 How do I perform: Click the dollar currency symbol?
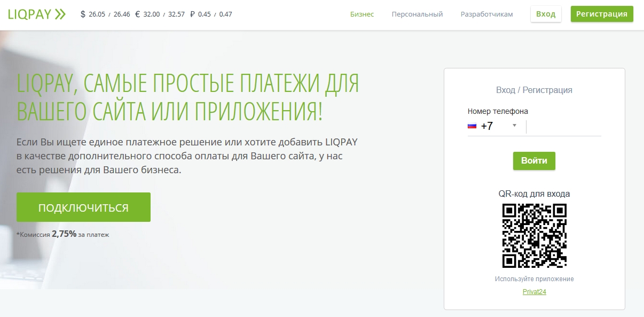(x=83, y=14)
